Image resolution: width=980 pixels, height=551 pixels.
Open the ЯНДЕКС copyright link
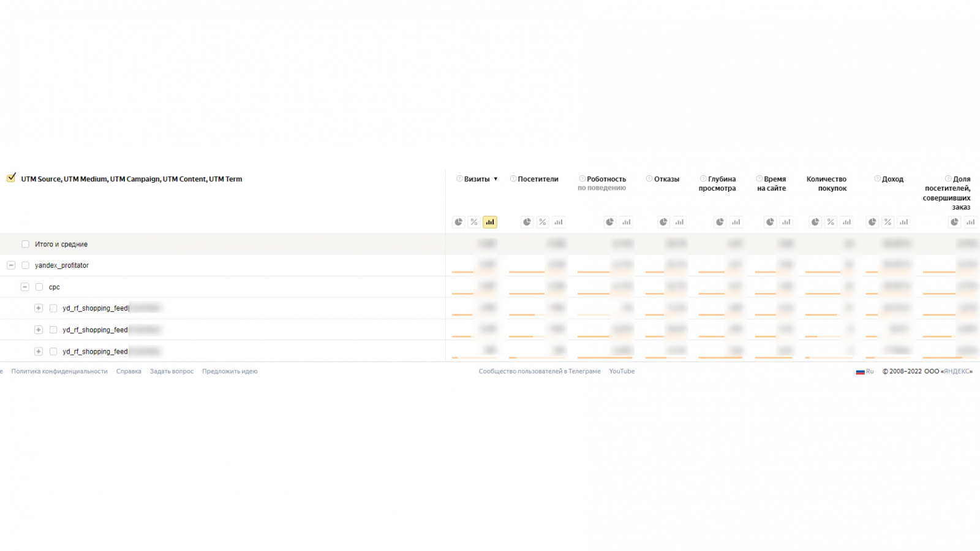(x=958, y=371)
